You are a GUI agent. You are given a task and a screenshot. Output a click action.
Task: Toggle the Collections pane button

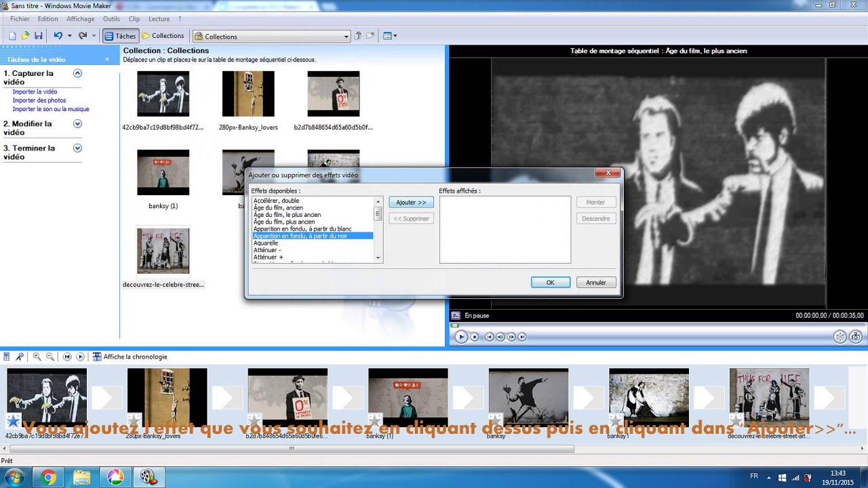tap(163, 36)
